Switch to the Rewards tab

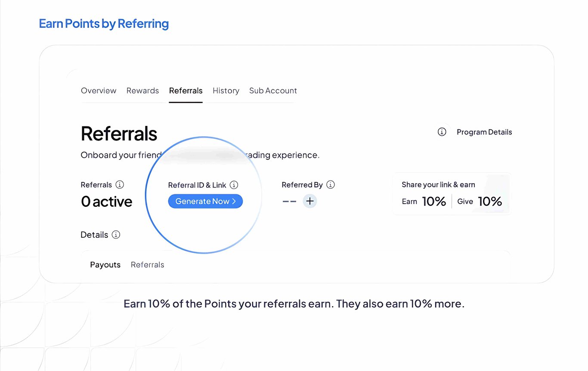click(x=142, y=91)
